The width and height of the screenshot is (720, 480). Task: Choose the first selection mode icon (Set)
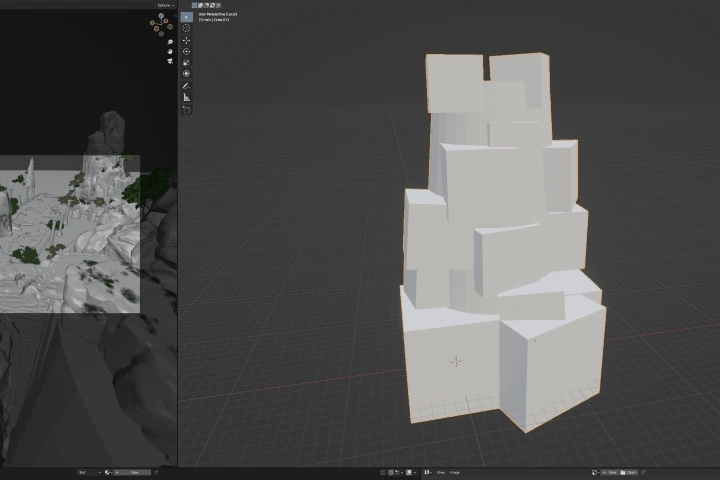click(x=194, y=5)
